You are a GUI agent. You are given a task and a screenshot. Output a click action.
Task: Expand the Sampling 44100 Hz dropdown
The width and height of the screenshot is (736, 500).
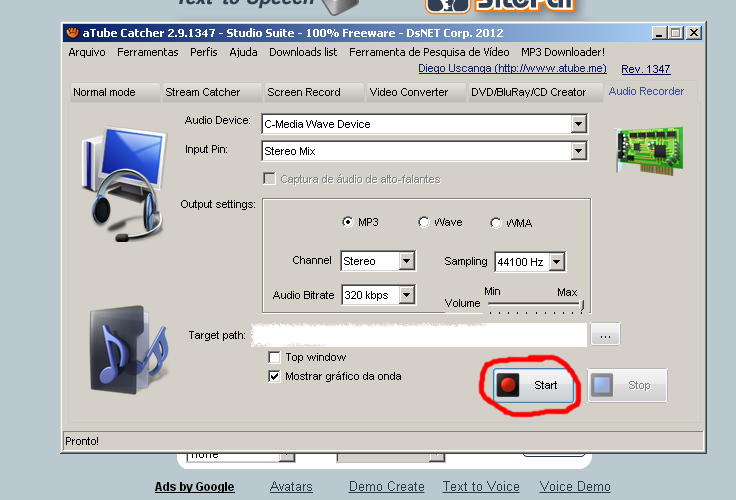557,262
